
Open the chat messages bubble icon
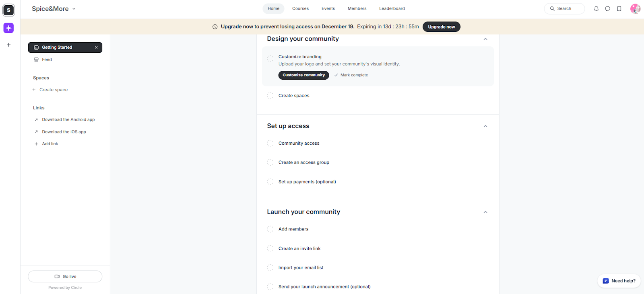click(x=608, y=8)
